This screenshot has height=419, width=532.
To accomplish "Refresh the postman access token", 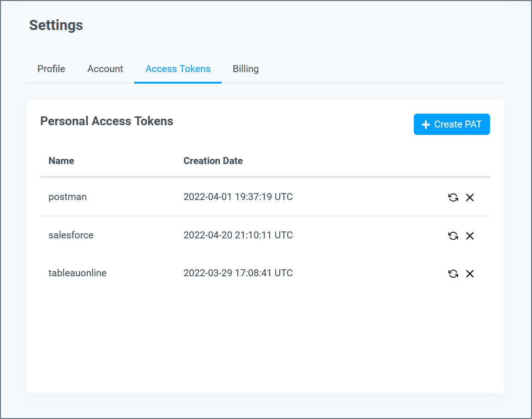I will tap(453, 197).
